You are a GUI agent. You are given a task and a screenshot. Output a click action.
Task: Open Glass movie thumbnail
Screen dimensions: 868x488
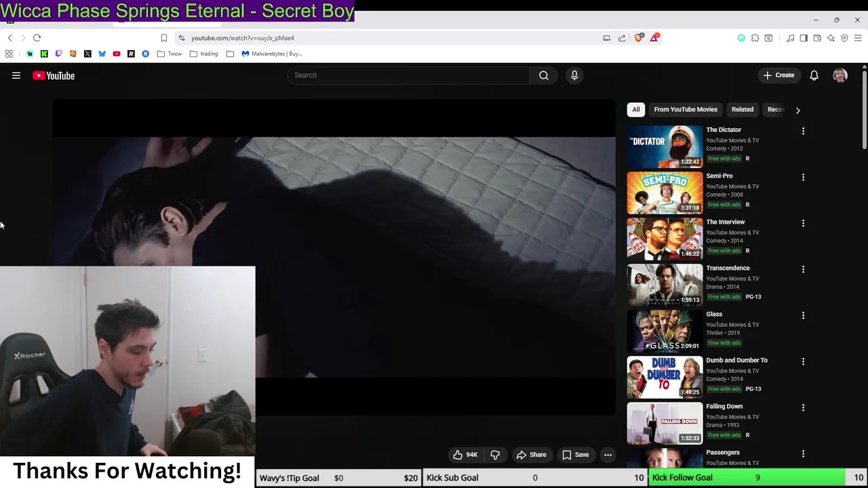coord(665,331)
